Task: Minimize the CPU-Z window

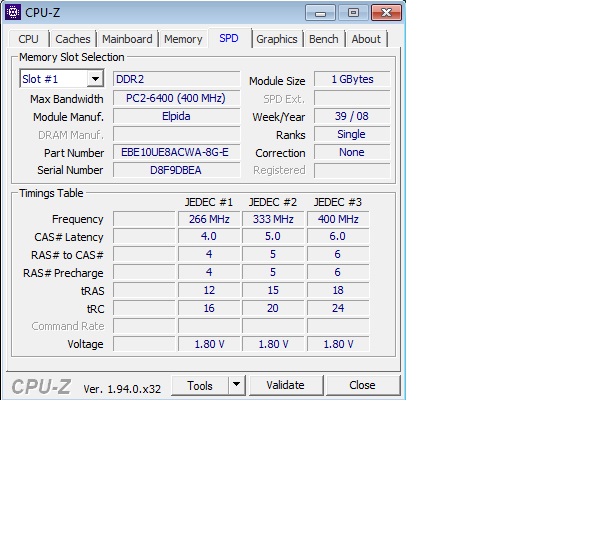Action: click(x=320, y=13)
